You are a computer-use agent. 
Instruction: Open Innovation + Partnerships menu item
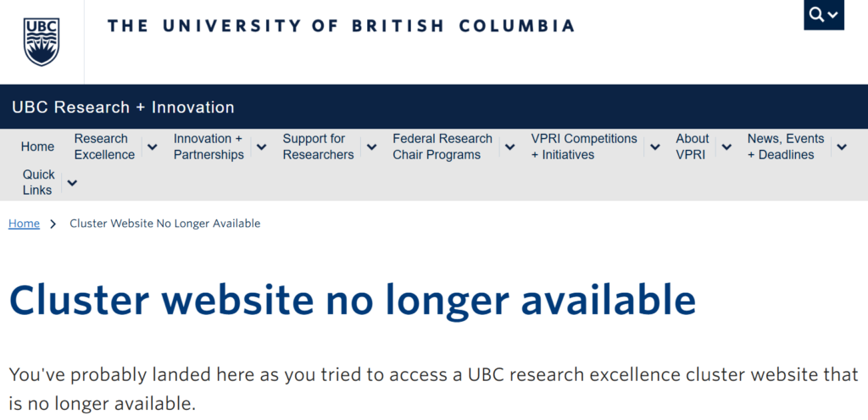coord(209,146)
